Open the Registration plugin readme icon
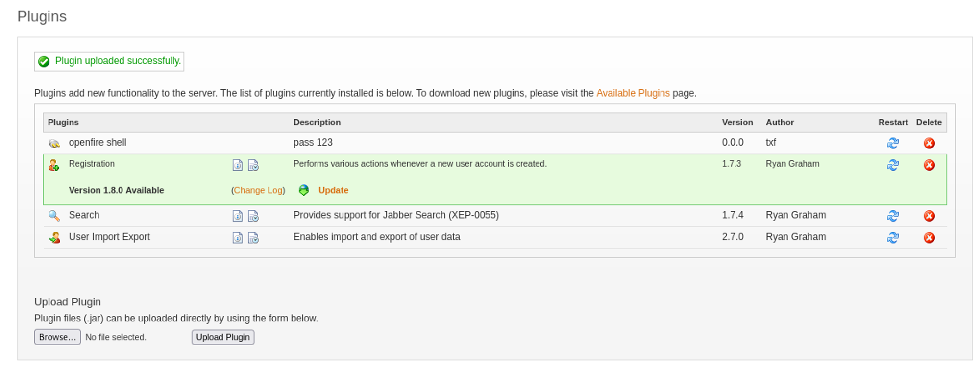The height and width of the screenshot is (370, 980). coord(237,165)
